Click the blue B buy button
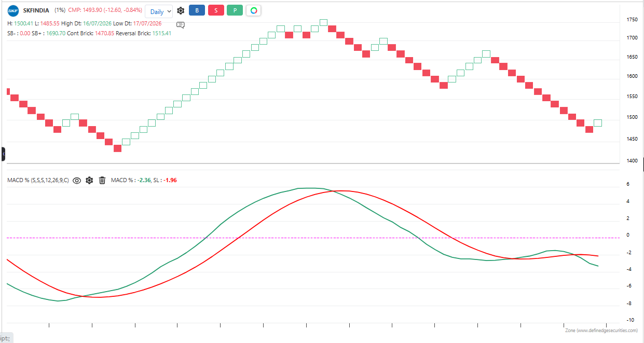The width and height of the screenshot is (644, 343). click(197, 10)
